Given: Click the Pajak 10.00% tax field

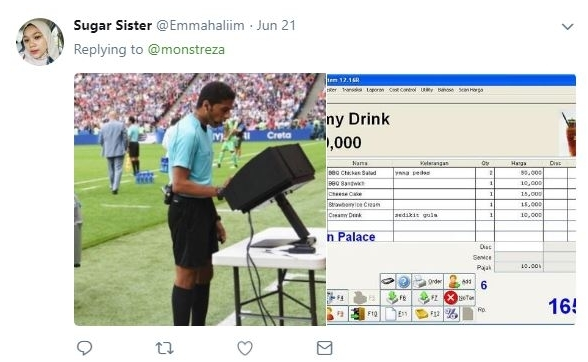Looking at the screenshot, I should click(519, 267).
